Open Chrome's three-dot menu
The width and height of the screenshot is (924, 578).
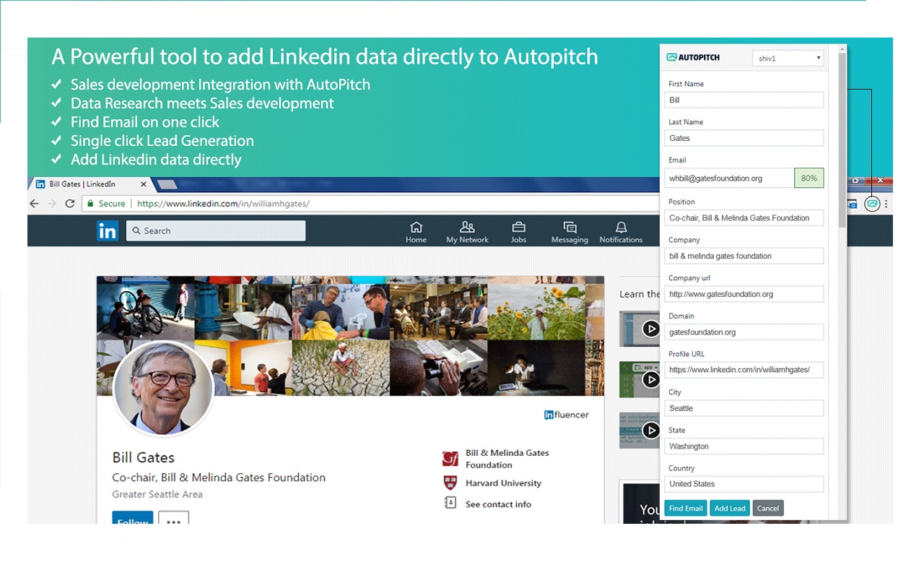pyautogui.click(x=886, y=204)
